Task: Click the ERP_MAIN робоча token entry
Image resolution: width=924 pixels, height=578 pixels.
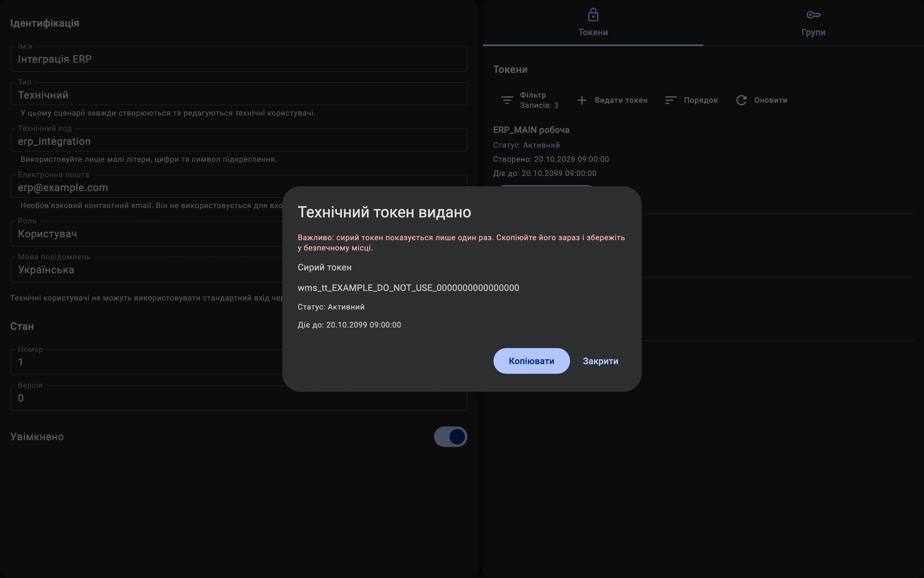Action: click(x=531, y=130)
